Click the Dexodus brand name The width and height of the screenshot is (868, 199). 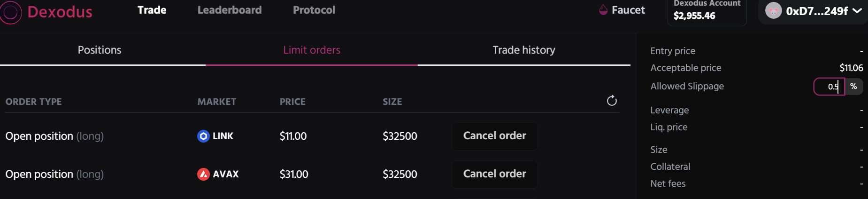tap(60, 12)
